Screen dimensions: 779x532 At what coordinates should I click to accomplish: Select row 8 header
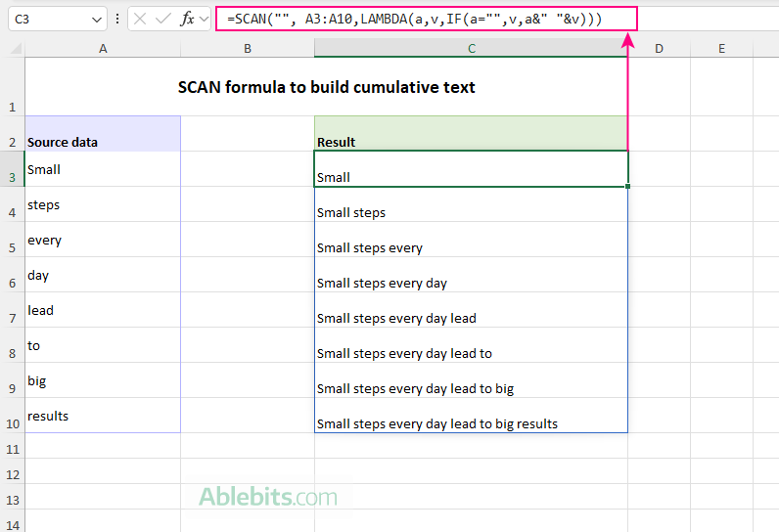point(13,345)
